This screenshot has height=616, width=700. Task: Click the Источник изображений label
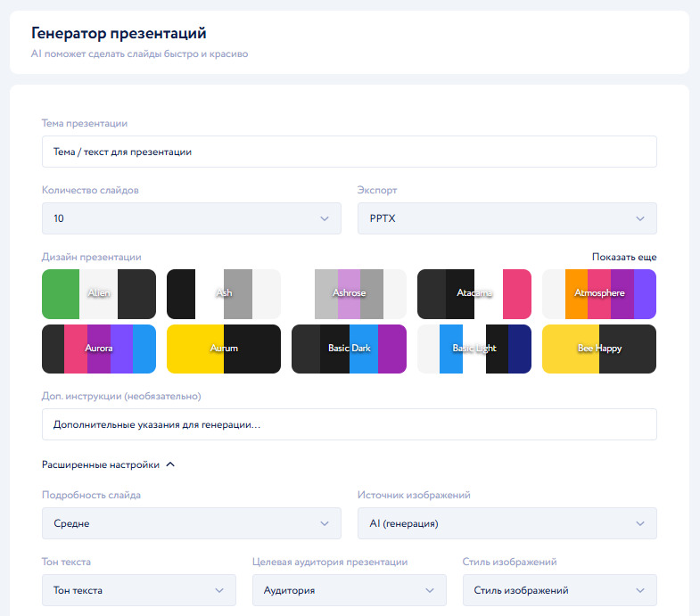414,495
